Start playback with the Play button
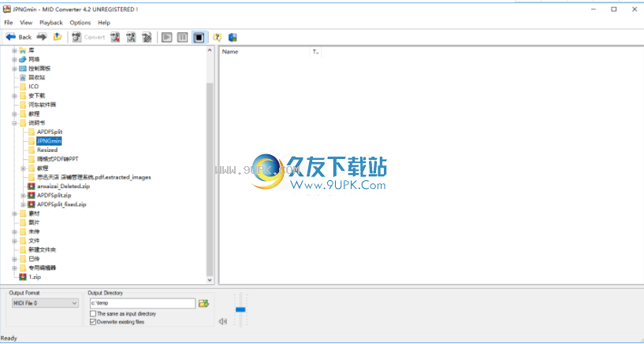This screenshot has height=344, width=644. point(167,37)
